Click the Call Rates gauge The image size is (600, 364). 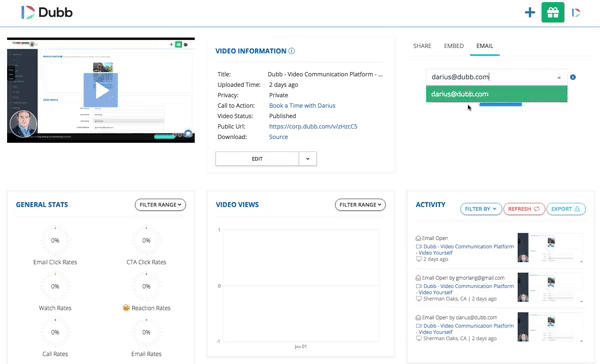[x=55, y=332]
